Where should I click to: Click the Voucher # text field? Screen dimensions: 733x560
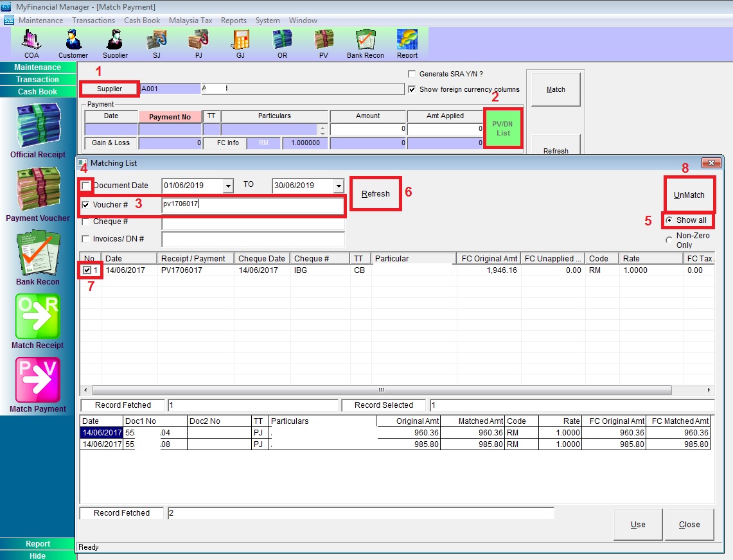[252, 205]
